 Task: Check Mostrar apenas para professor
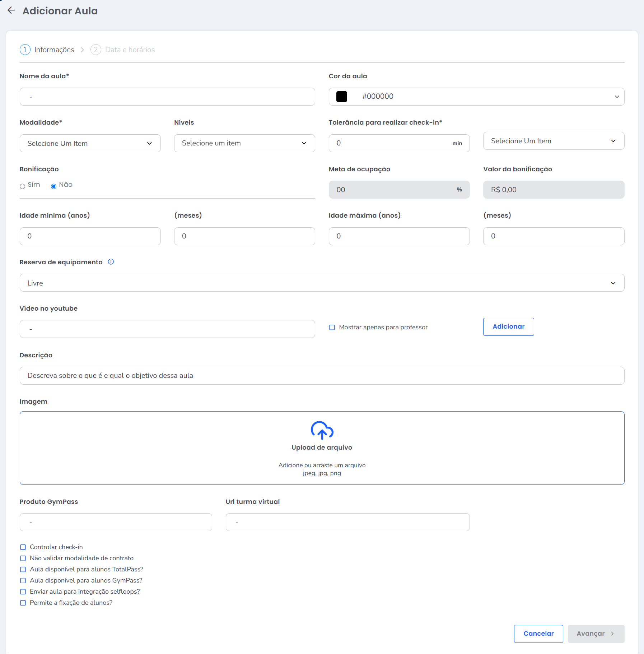332,328
